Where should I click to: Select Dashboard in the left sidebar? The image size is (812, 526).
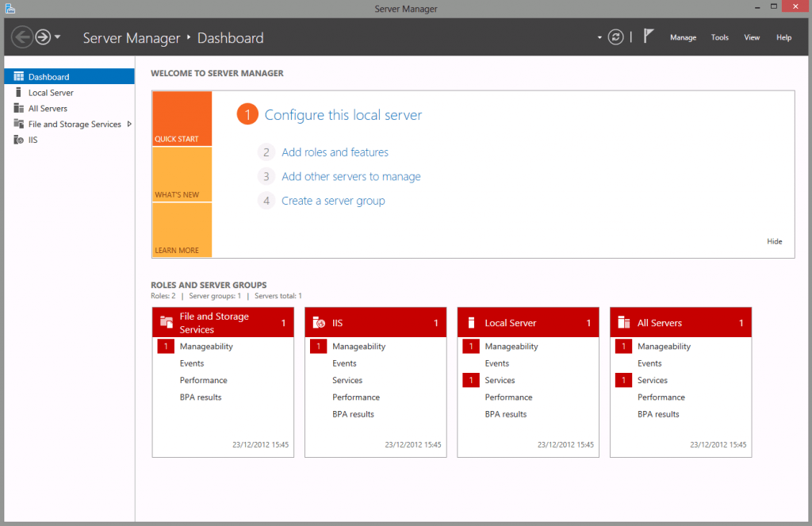(70, 77)
